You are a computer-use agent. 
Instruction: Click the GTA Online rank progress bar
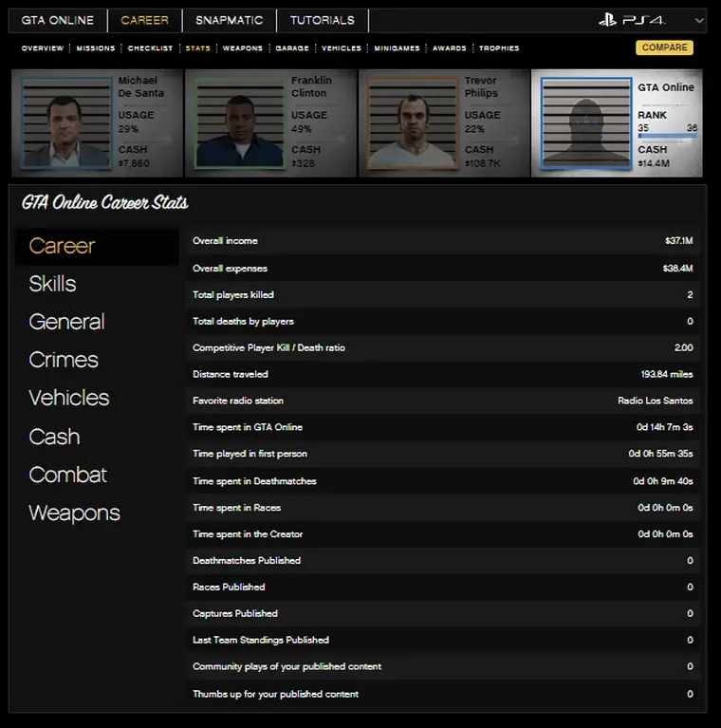point(667,136)
